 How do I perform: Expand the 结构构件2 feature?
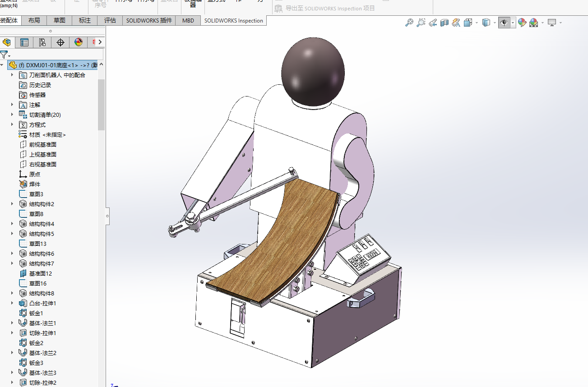click(x=12, y=204)
